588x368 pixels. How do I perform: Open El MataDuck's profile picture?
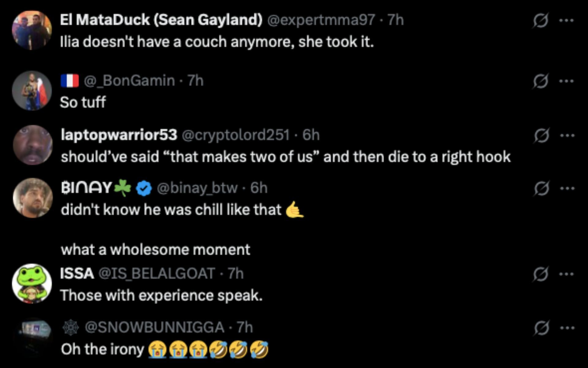tap(32, 30)
